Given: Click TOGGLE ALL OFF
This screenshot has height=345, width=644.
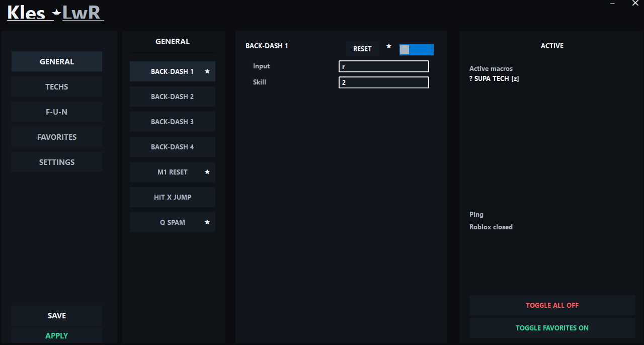Looking at the screenshot, I should tap(552, 305).
